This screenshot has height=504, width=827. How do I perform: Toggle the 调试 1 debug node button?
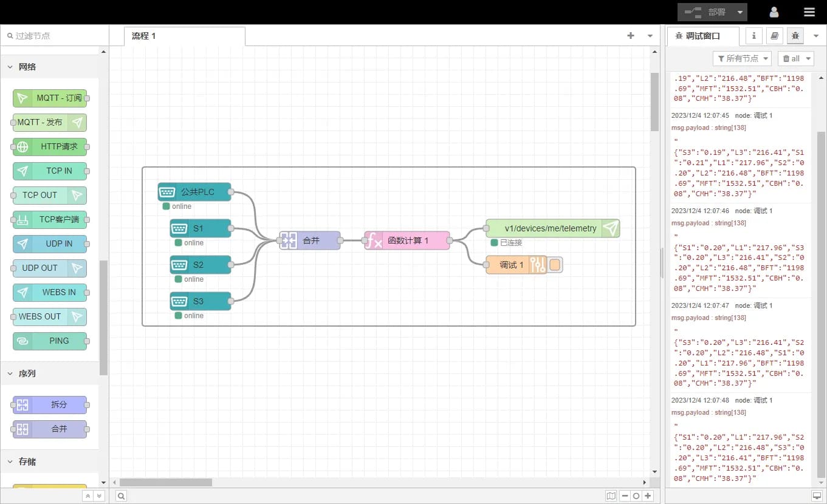point(555,265)
